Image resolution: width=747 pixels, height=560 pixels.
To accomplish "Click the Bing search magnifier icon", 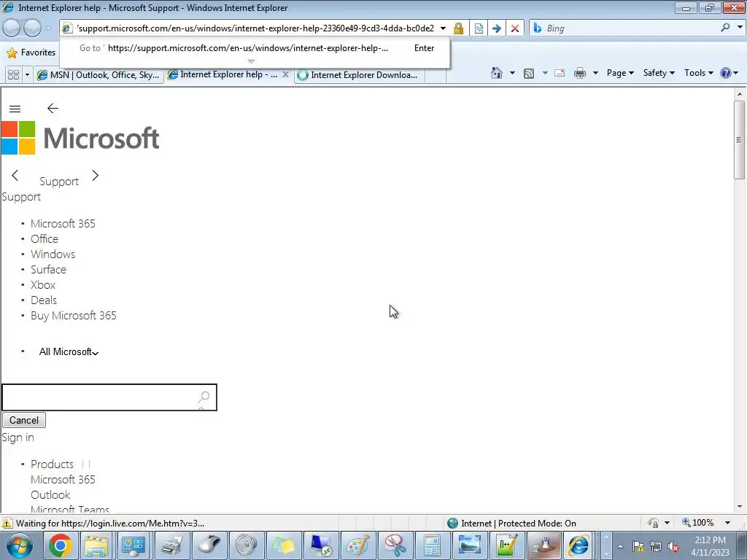I will [x=725, y=28].
